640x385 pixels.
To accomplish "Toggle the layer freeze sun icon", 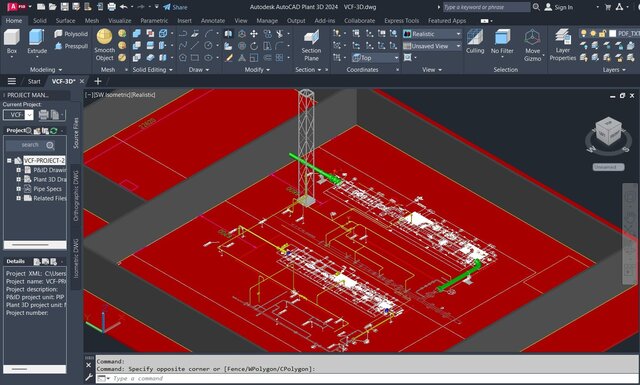I will tap(593, 33).
